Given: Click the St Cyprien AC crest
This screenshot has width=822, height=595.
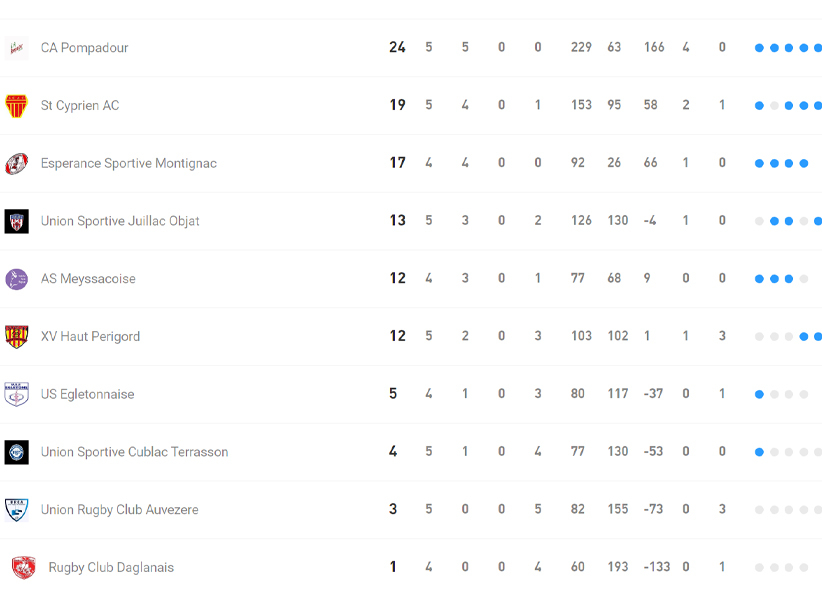Looking at the screenshot, I should tap(16, 106).
